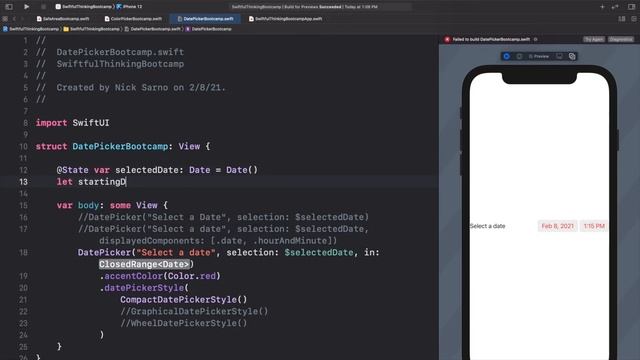Click '.accentColor' modifier on line 19
This screenshot has height=360, width=640.
[x=131, y=276]
